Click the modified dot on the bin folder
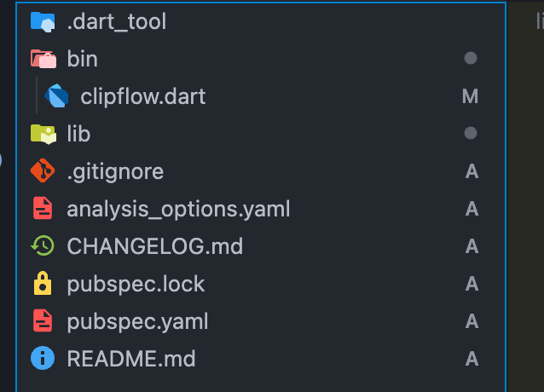 [470, 59]
